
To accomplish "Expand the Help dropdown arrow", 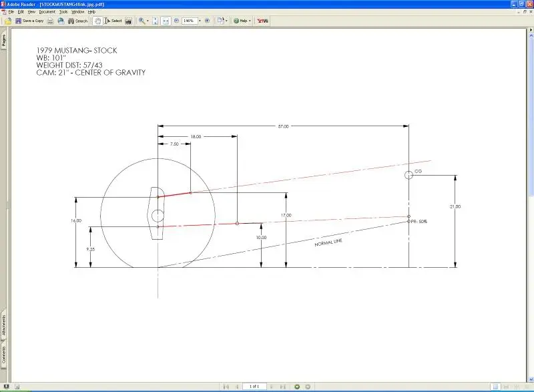I will click(x=250, y=21).
